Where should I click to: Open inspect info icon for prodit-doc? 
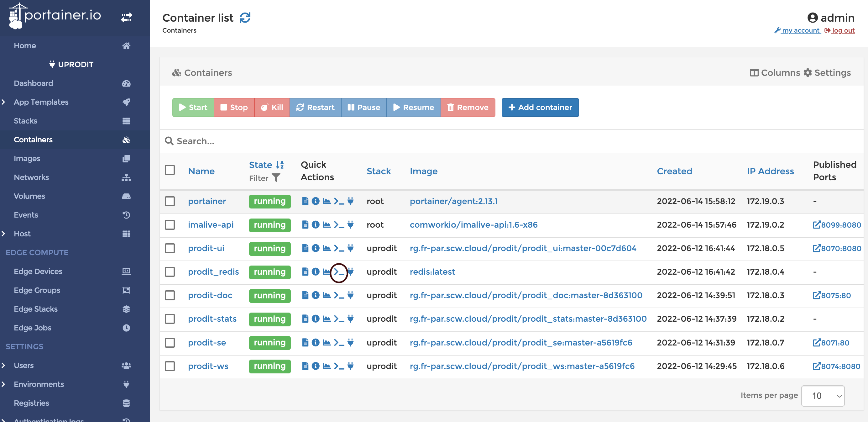[x=315, y=295]
